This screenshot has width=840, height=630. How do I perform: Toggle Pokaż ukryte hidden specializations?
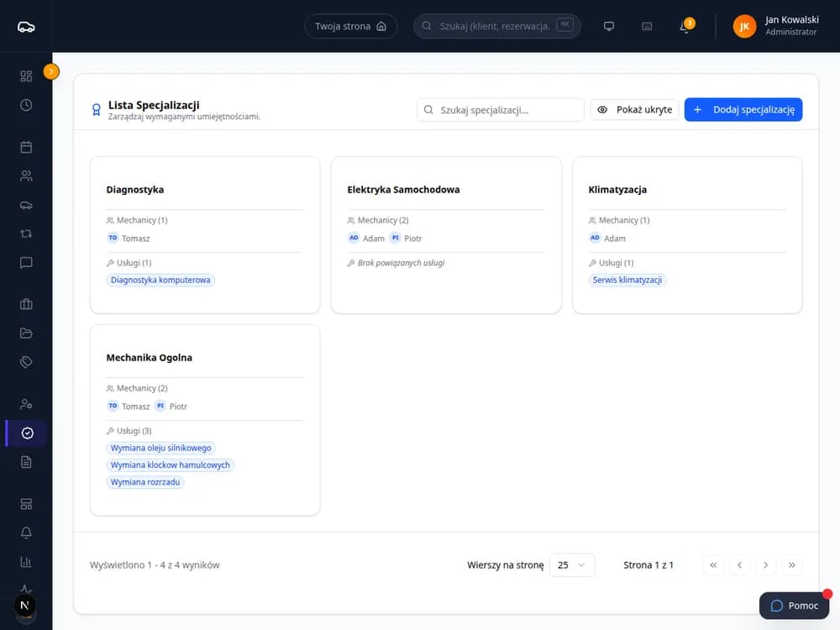(634, 110)
